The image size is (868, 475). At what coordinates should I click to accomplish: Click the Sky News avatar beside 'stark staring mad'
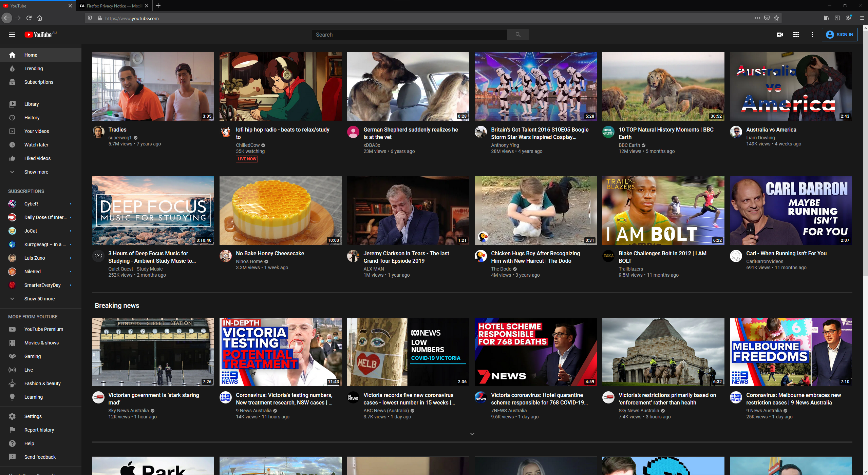[98, 397]
